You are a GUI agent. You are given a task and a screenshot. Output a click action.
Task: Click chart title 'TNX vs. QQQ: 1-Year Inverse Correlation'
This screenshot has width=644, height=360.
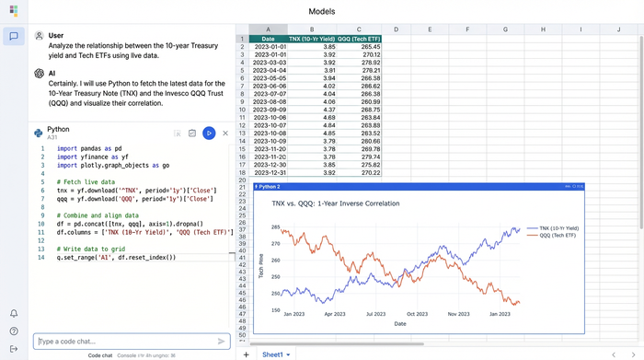point(336,203)
